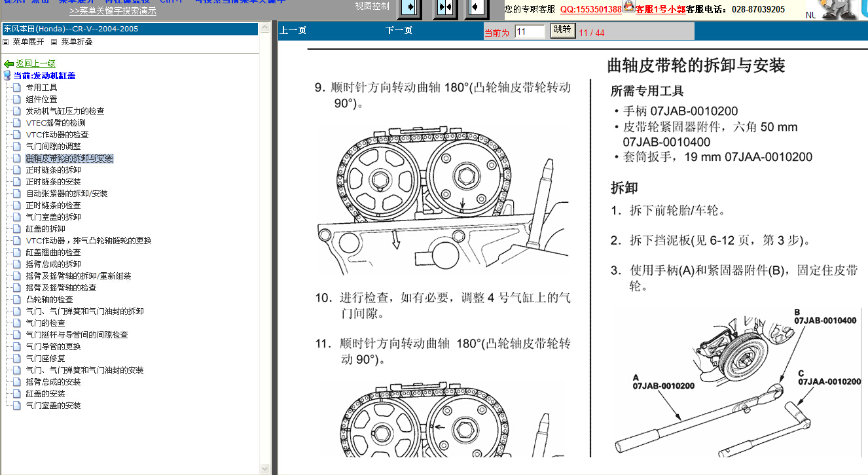The image size is (868, 475).
Task: Select the 东风本田(Honda)--CR-V--2004-2005 header
Action: (x=130, y=29)
